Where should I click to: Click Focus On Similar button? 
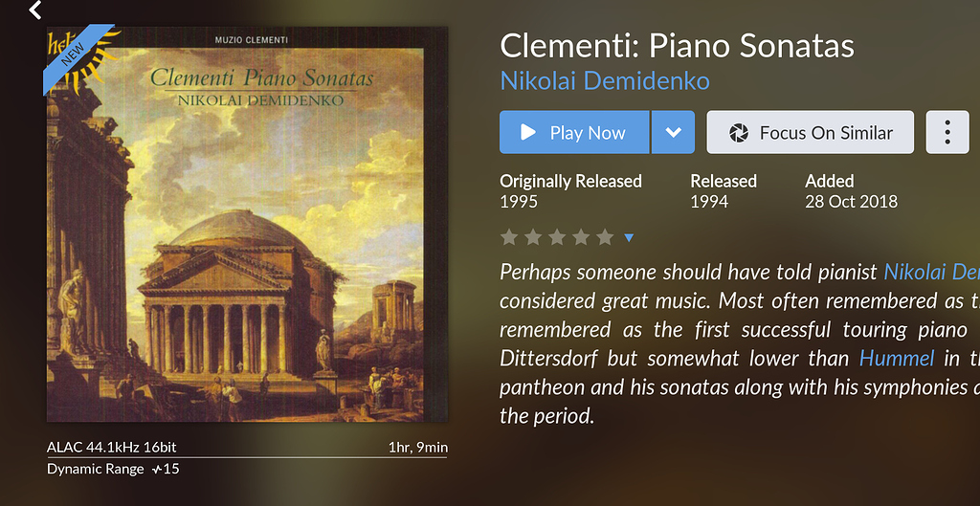pyautogui.click(x=810, y=133)
